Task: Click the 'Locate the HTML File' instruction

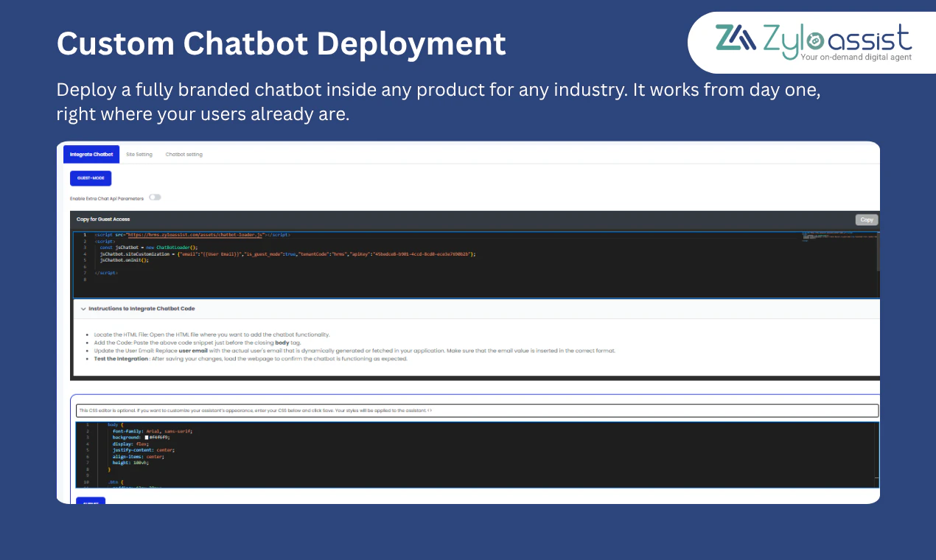Action: tap(212, 335)
